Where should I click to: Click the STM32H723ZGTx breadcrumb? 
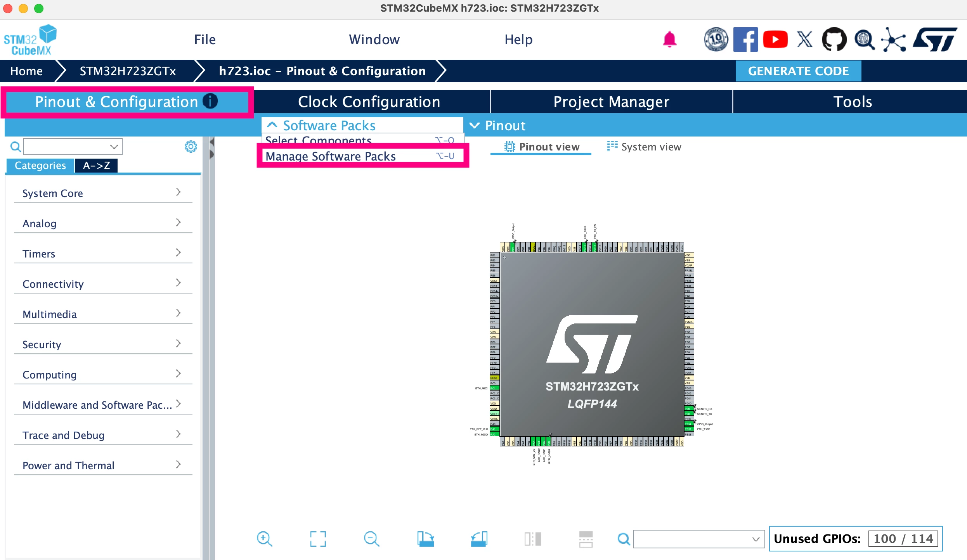128,71
